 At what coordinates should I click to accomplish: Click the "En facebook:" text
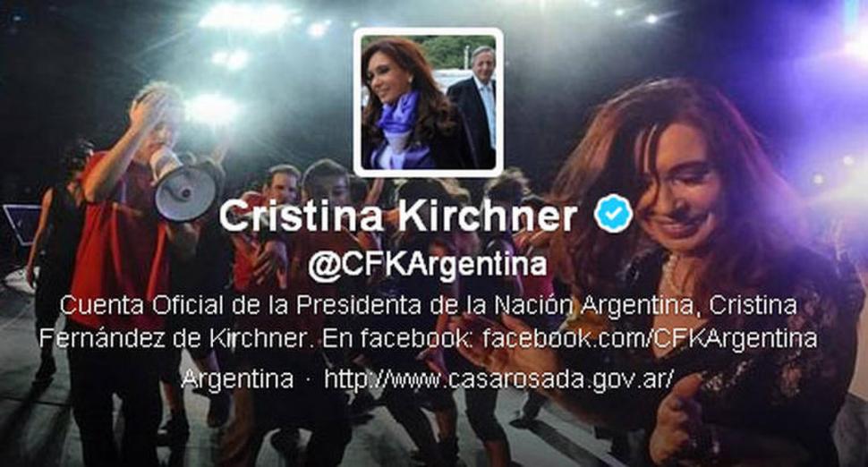pyautogui.click(x=397, y=338)
